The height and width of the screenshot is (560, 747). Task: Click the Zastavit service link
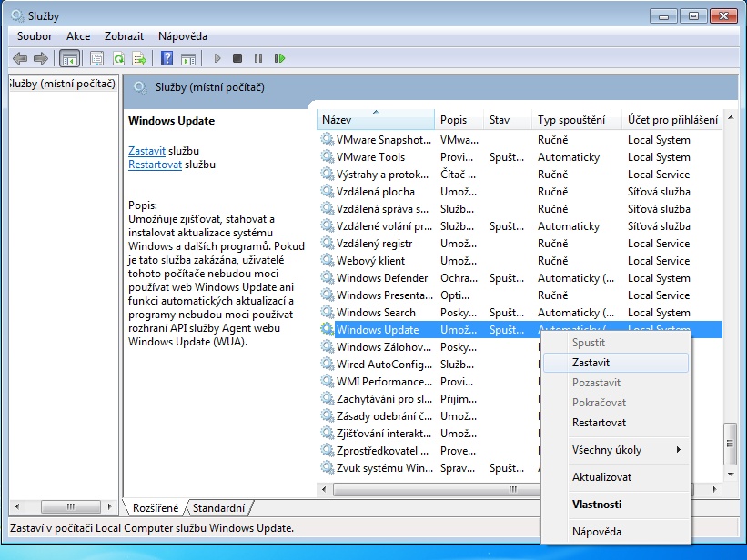coord(146,151)
